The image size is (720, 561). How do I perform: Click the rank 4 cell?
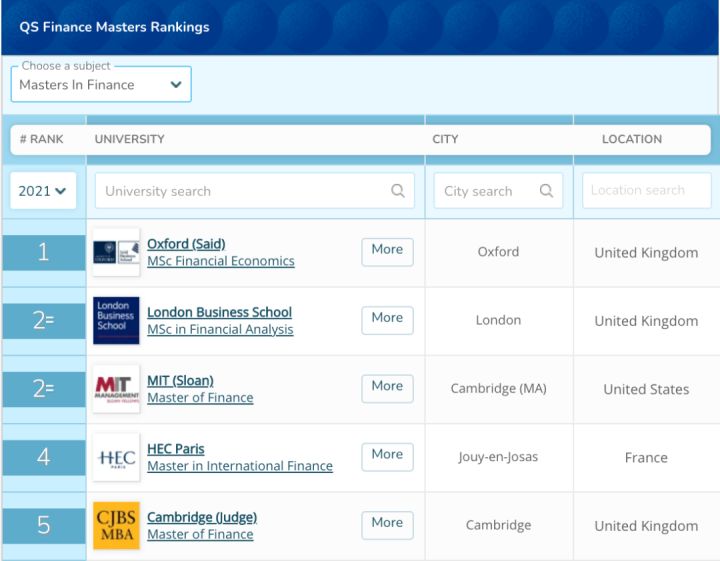pos(44,457)
